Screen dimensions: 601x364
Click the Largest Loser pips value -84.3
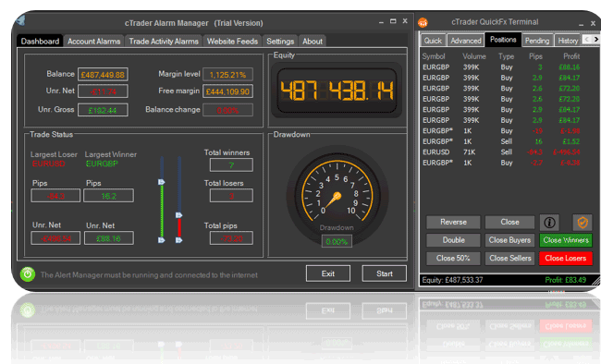(55, 196)
